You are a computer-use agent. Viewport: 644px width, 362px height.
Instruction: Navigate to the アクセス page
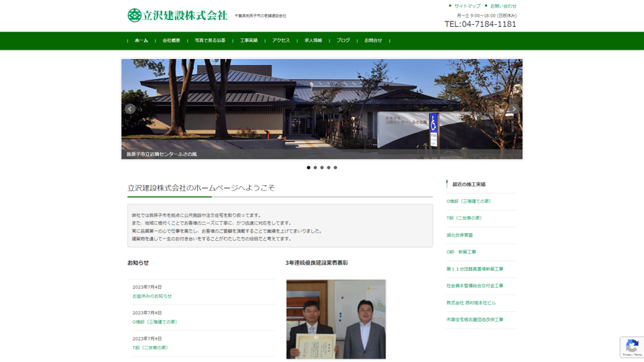tap(281, 41)
